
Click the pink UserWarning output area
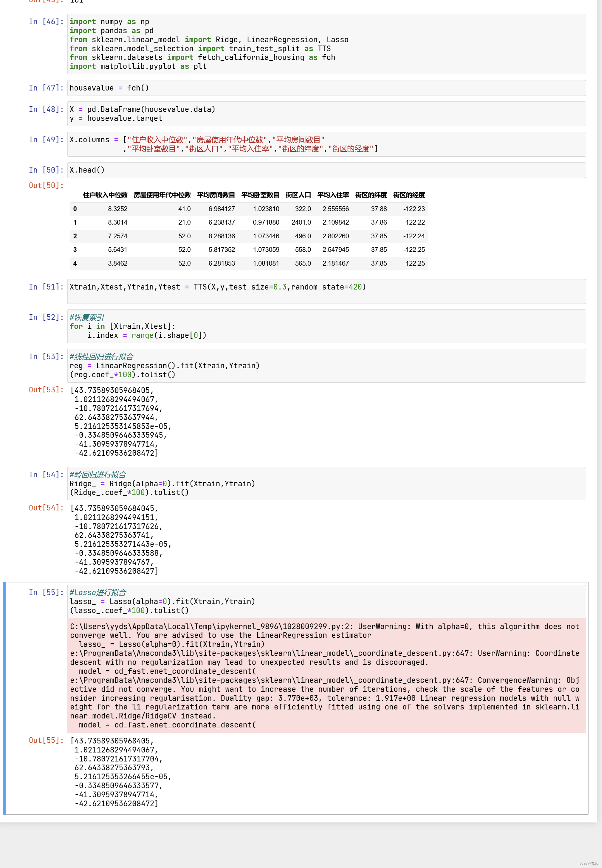pyautogui.click(x=326, y=675)
